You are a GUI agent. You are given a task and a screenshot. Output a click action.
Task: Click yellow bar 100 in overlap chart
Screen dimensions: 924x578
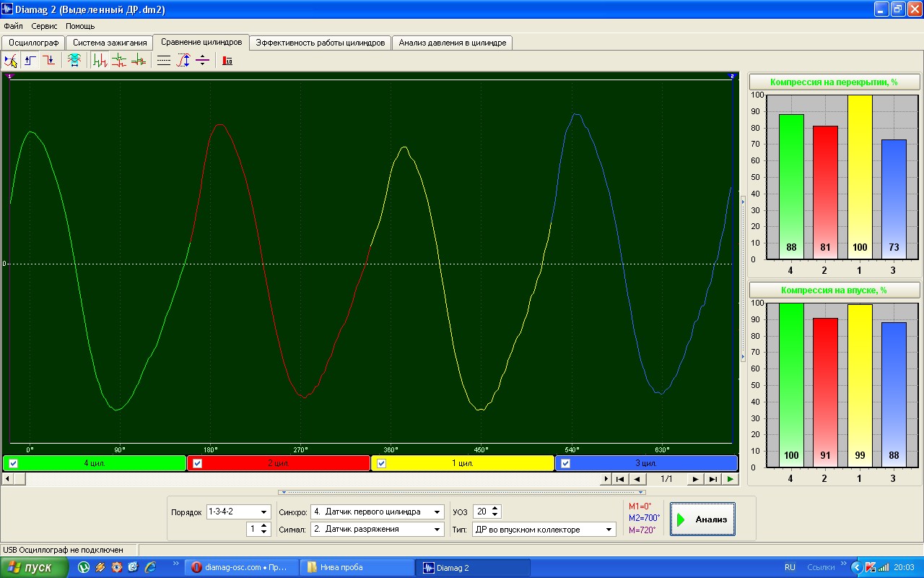(x=859, y=177)
